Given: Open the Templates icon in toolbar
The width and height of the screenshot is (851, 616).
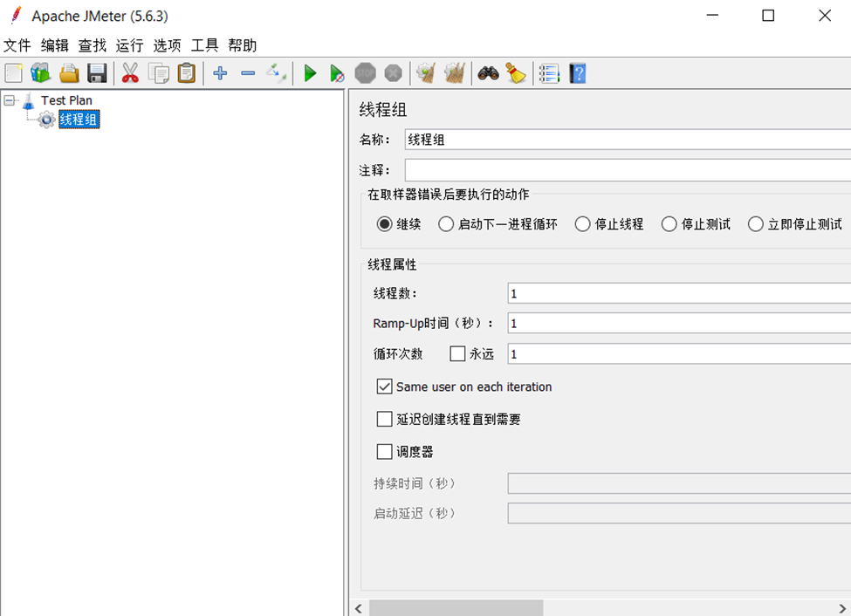Looking at the screenshot, I should click(x=41, y=73).
